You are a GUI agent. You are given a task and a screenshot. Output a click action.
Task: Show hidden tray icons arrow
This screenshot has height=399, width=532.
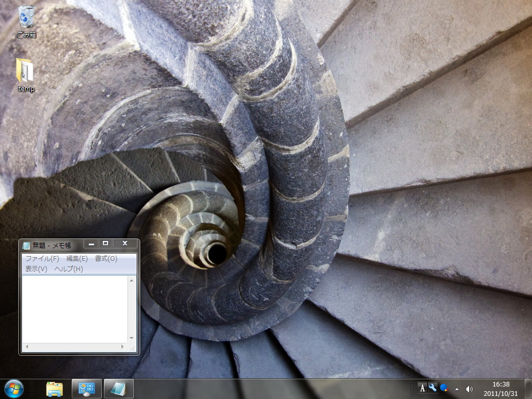(457, 389)
